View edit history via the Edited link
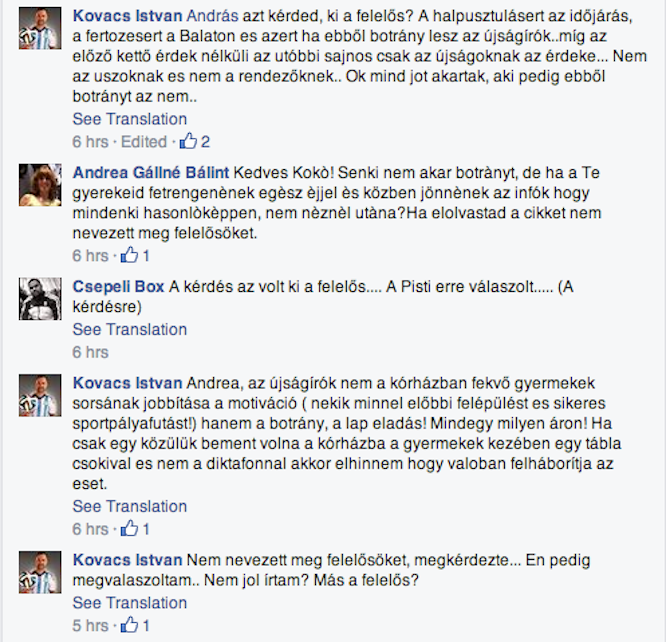 pos(144,141)
